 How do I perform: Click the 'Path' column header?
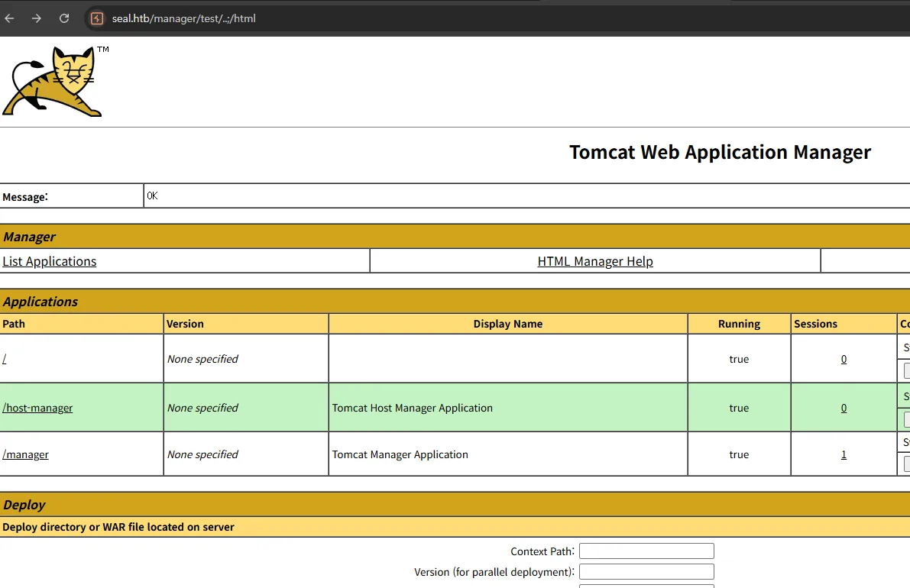pos(81,324)
